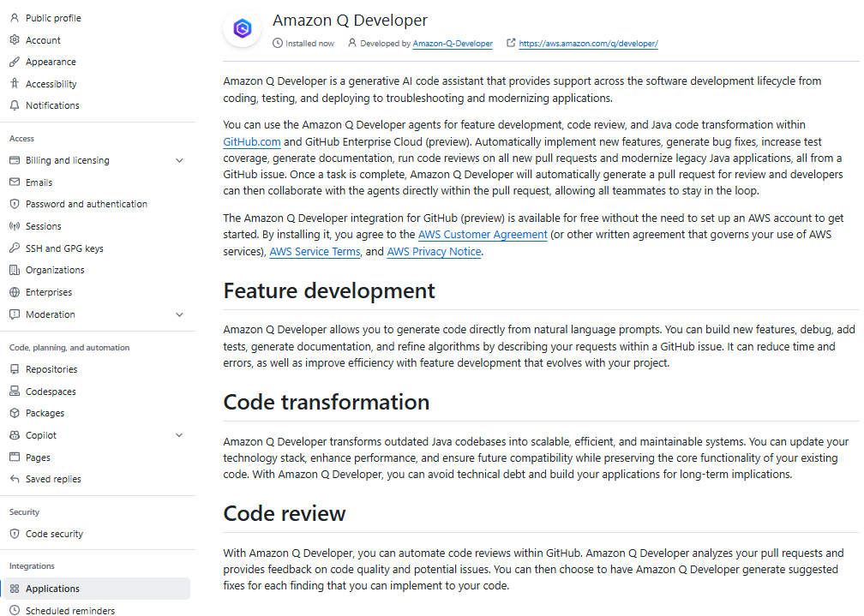Open the AWS Service Terms link
This screenshot has width=864, height=616.
point(315,251)
